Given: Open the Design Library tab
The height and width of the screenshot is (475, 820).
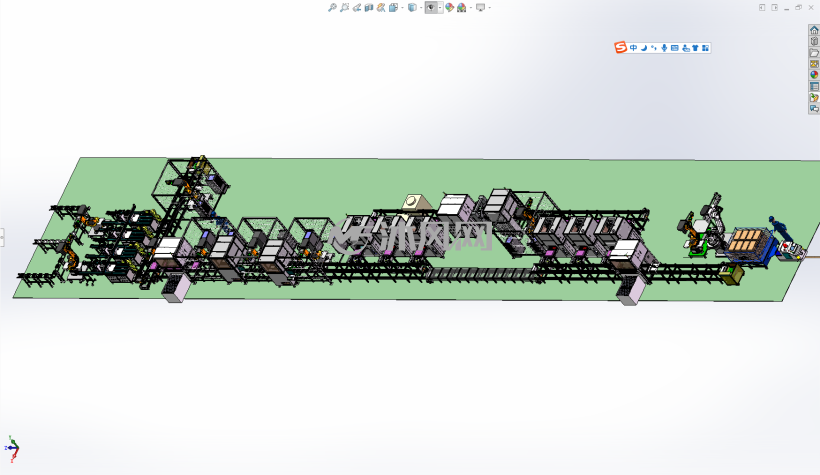Looking at the screenshot, I should 814,41.
